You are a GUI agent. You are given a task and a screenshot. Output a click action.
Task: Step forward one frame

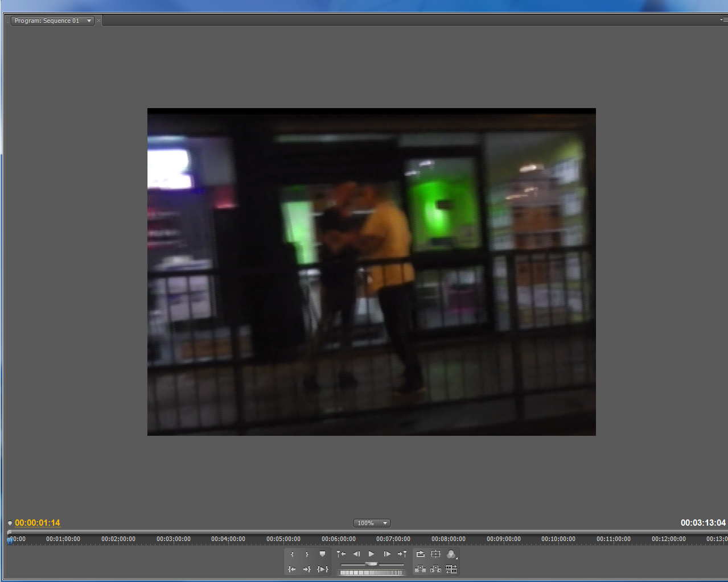387,554
